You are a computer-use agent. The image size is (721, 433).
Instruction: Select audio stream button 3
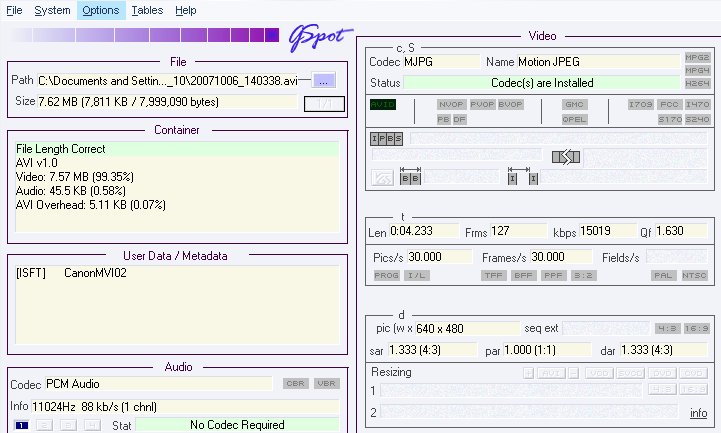tap(69, 425)
